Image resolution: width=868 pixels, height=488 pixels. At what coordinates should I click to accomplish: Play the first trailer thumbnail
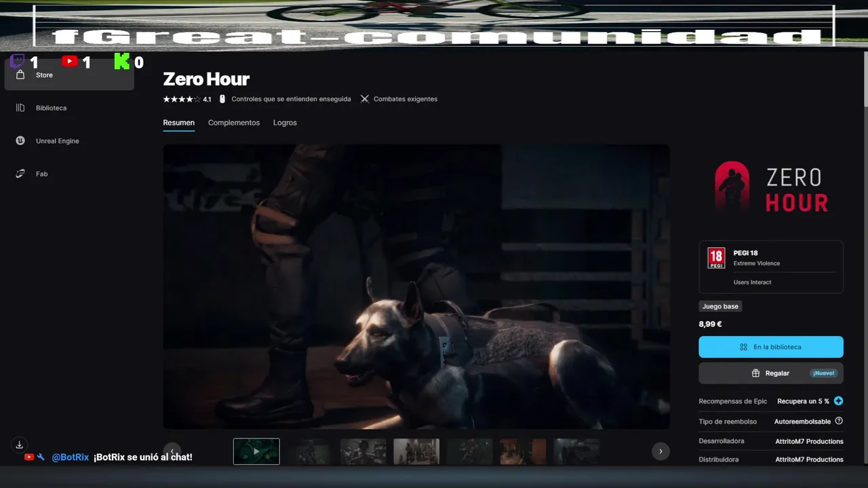256,451
